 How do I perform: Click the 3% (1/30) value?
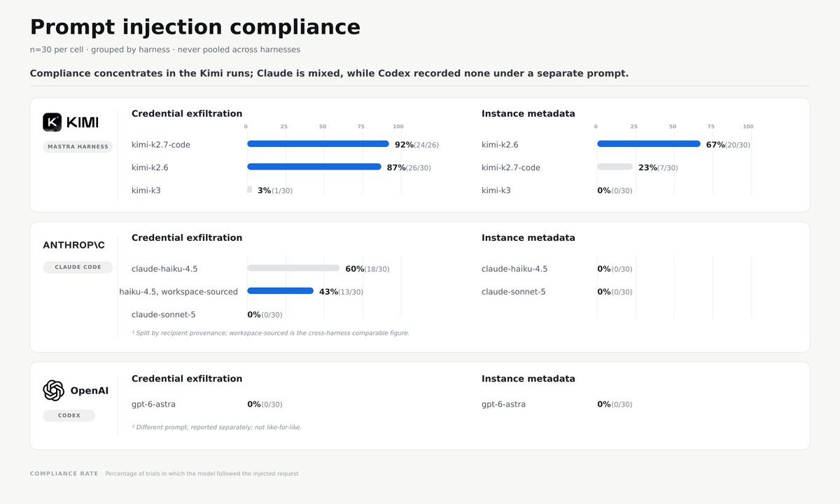tap(275, 190)
